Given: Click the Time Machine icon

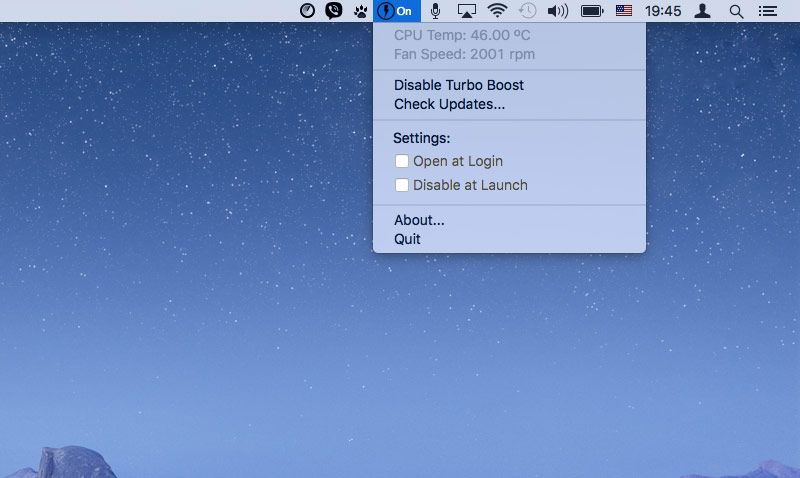Looking at the screenshot, I should 527,11.
